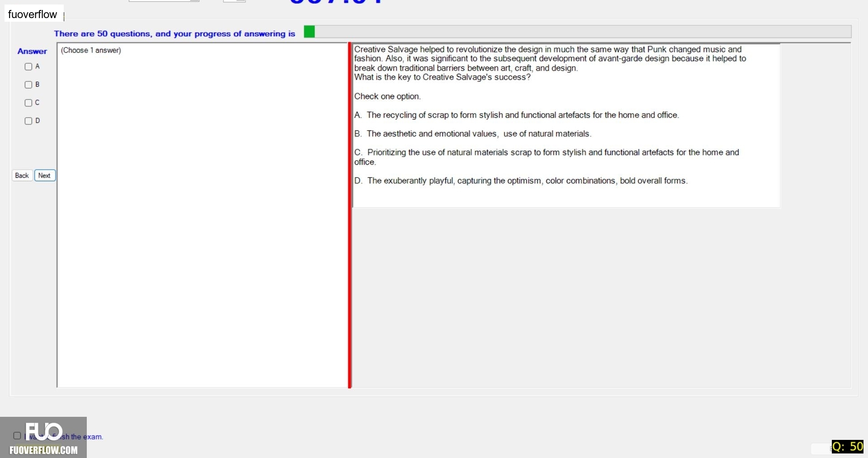Click option B text about aesthetic and emotional values
The width and height of the screenshot is (868, 458).
(x=473, y=134)
